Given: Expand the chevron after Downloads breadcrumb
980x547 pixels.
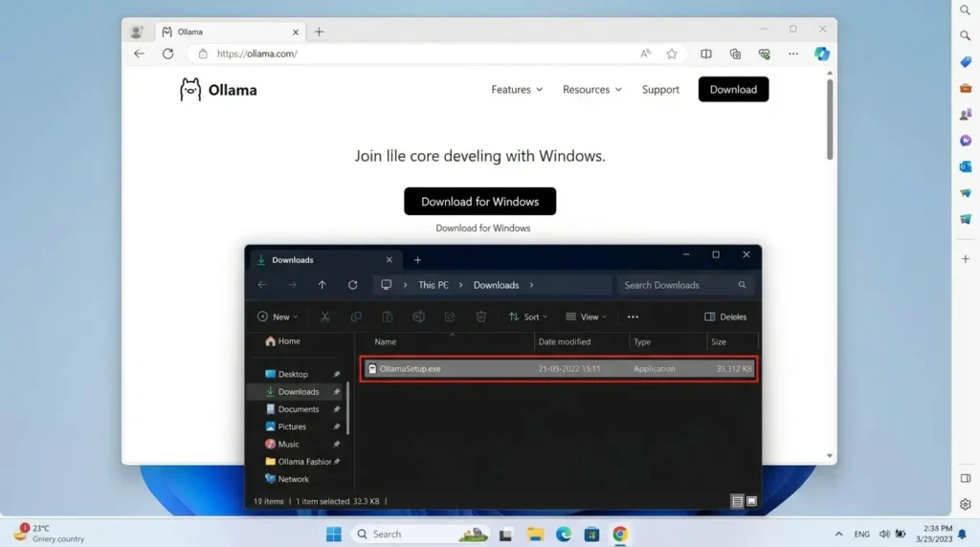Looking at the screenshot, I should pos(531,285).
